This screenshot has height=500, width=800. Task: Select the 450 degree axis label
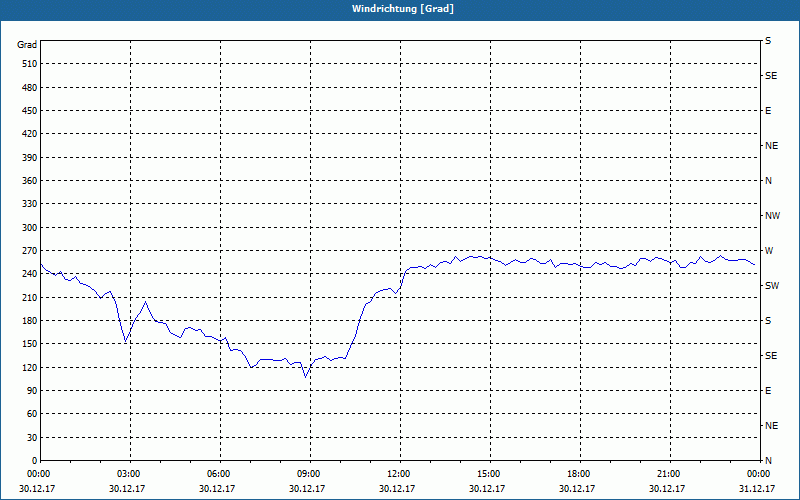pyautogui.click(x=29, y=111)
